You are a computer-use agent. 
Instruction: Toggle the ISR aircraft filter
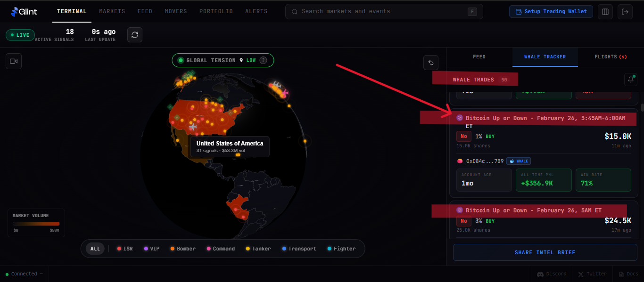point(125,249)
